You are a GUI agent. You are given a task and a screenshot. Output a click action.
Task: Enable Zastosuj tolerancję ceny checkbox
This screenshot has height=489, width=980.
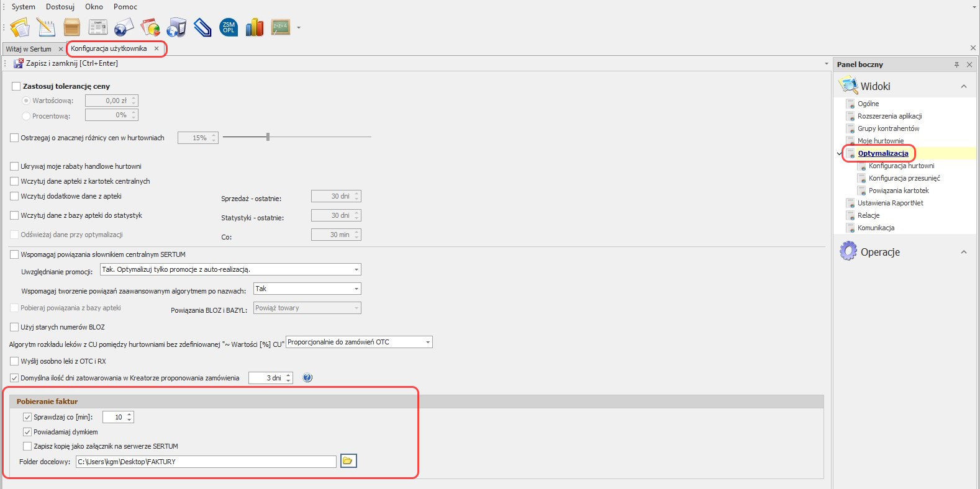17,86
